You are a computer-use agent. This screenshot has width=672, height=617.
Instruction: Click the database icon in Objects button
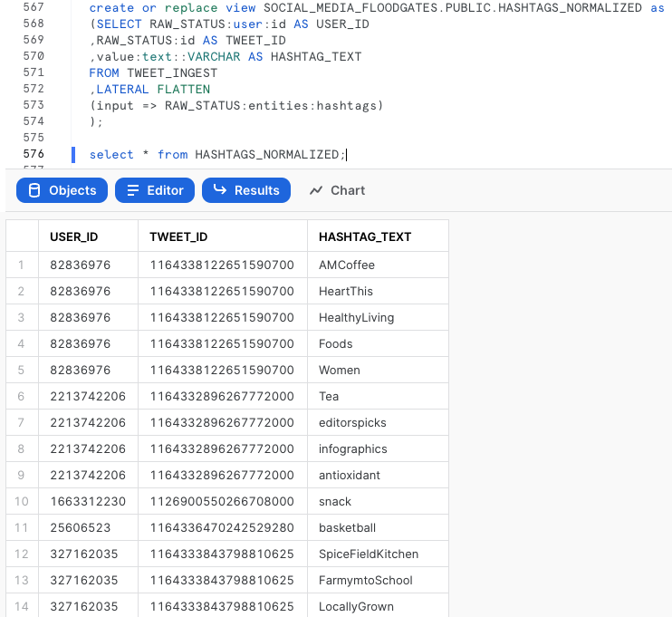(34, 190)
